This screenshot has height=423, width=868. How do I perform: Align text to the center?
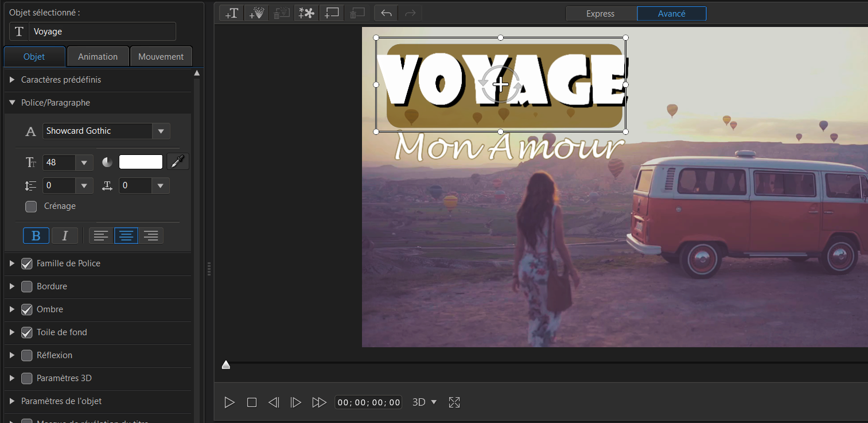(126, 235)
